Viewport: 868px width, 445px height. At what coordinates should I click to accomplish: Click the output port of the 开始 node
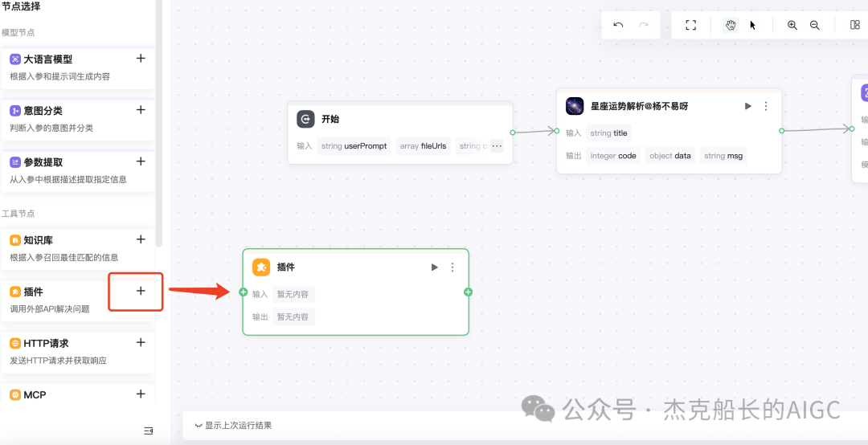click(x=513, y=133)
